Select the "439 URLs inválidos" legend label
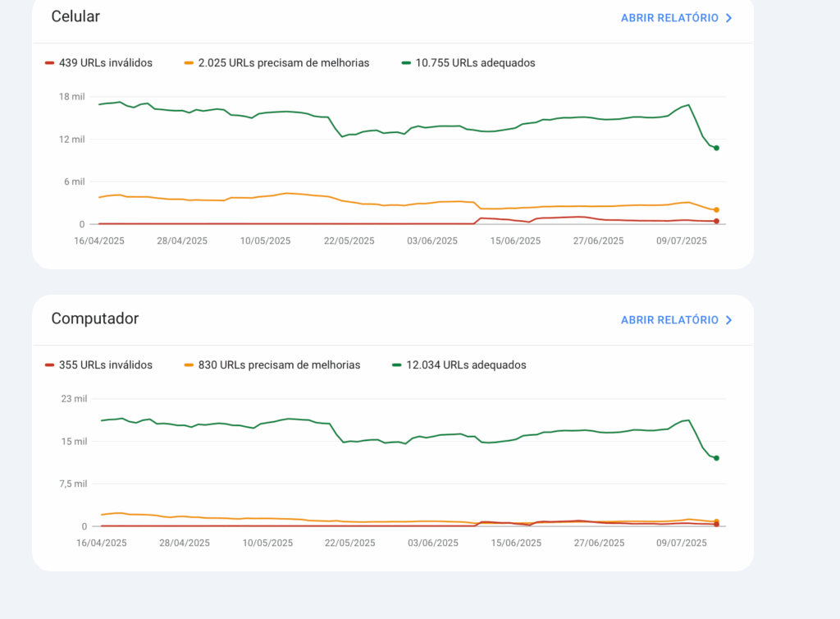840x619 pixels. [105, 63]
